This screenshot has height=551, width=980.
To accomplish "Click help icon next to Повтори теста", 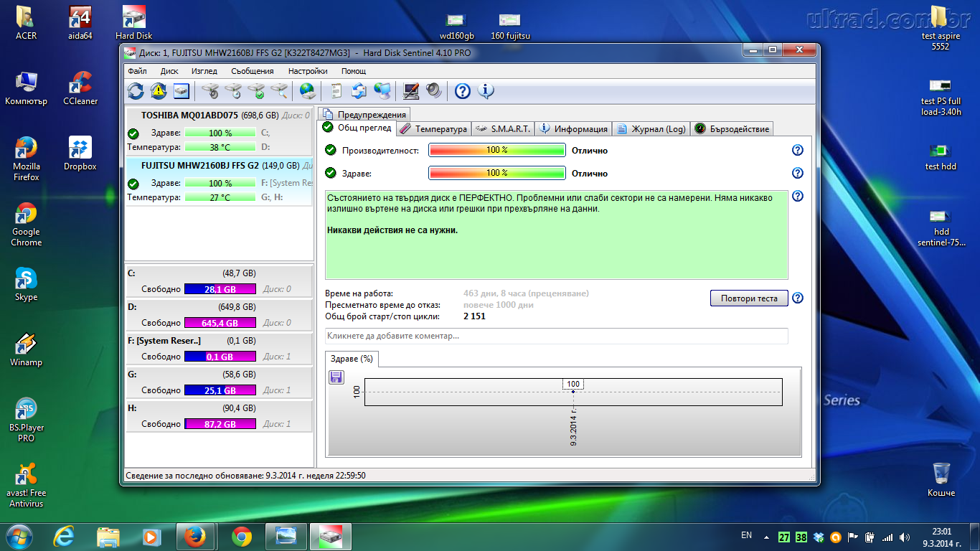I will [x=797, y=298].
